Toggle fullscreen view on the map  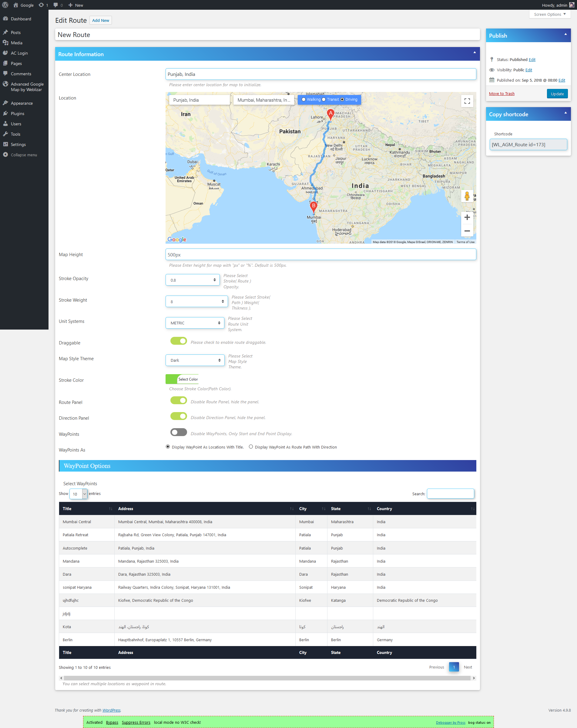click(467, 101)
